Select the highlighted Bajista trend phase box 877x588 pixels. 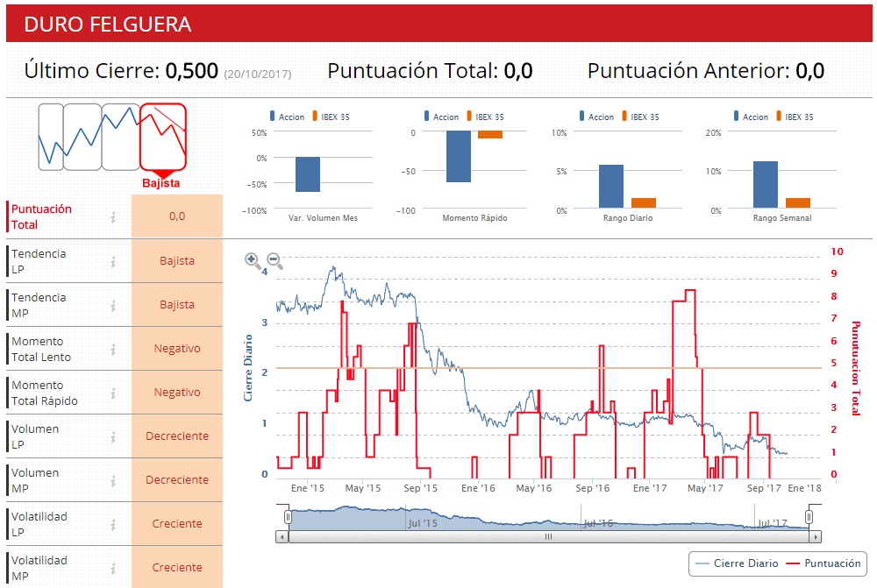tap(163, 137)
